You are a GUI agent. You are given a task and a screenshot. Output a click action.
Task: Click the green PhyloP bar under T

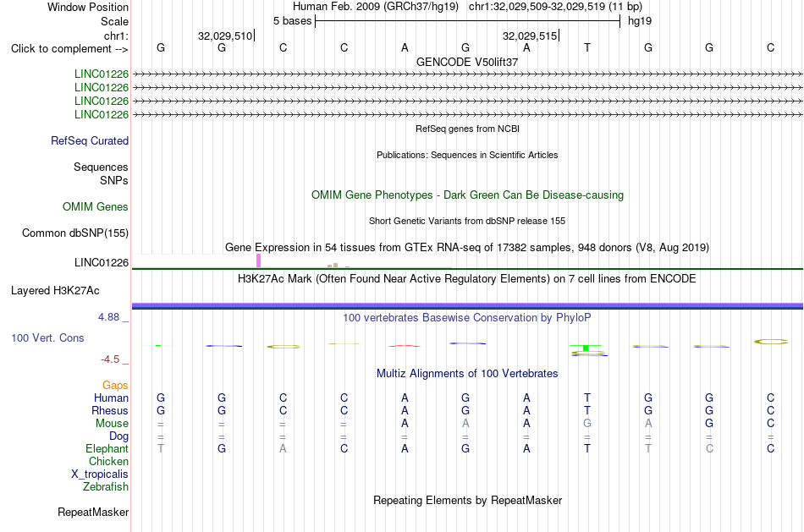(586, 348)
